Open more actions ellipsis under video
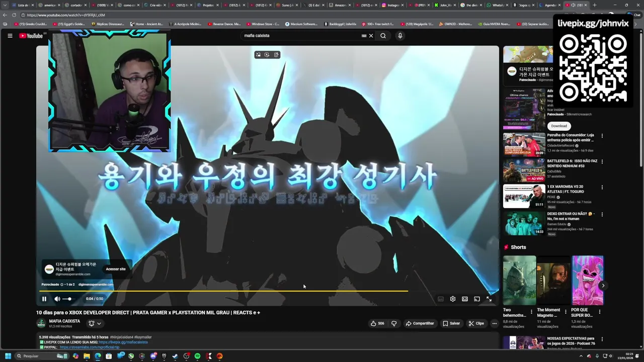This screenshot has width=644, height=362. (x=495, y=323)
